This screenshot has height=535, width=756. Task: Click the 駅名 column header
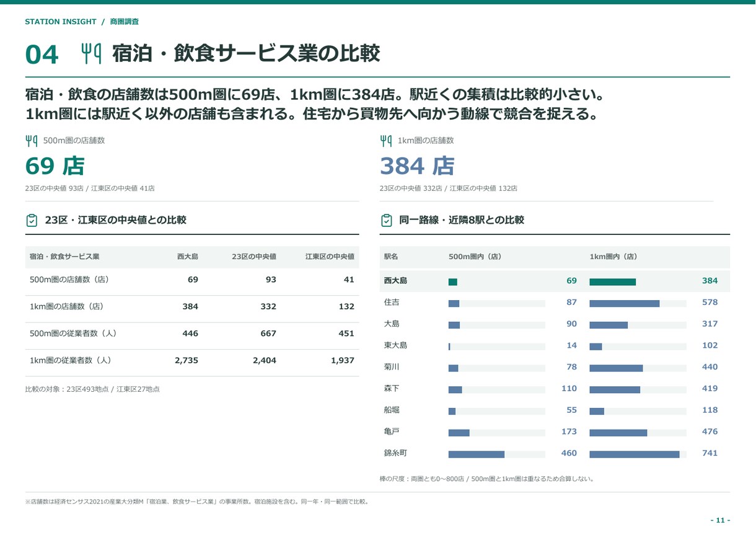pos(391,257)
